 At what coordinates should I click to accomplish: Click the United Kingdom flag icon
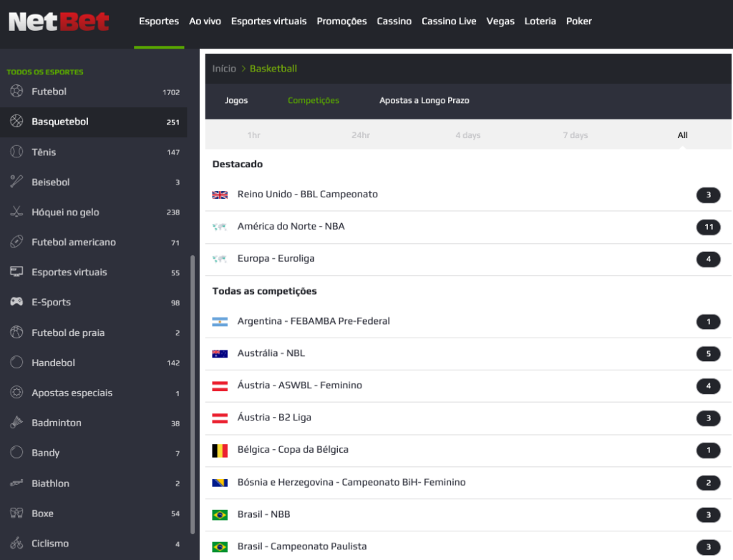click(220, 195)
